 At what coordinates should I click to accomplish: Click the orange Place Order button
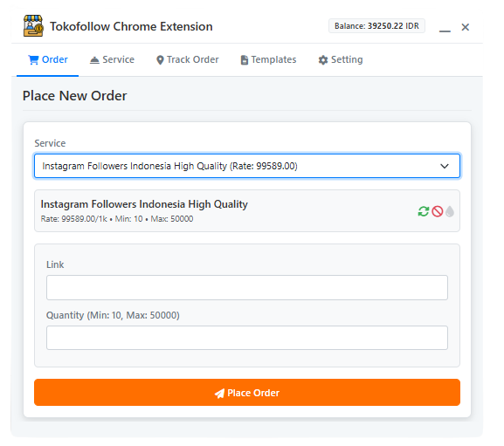pyautogui.click(x=247, y=393)
